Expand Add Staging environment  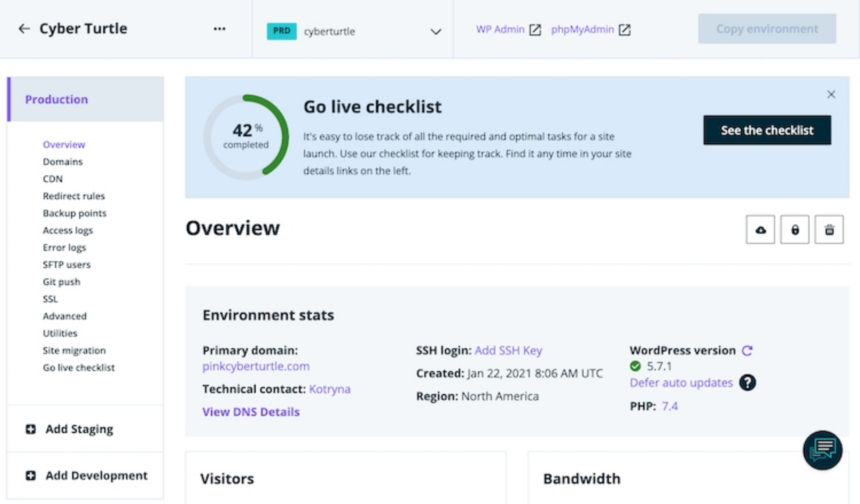[x=70, y=429]
